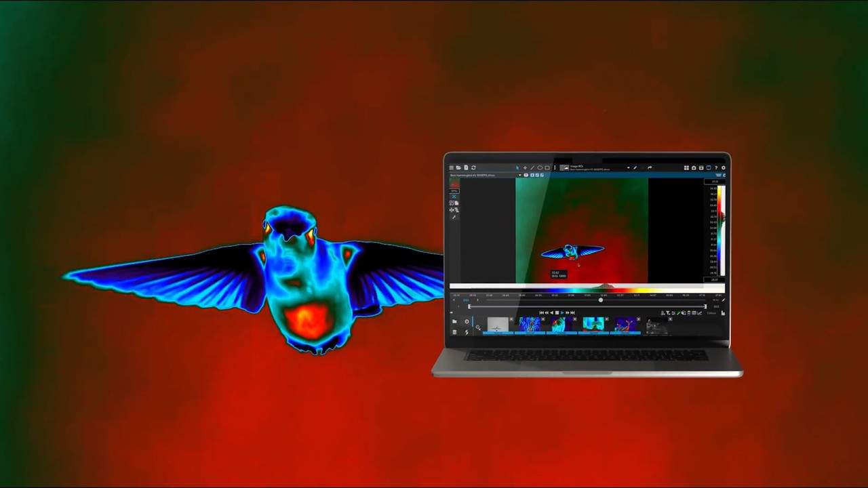Click the pencil edit icon beside Image ROI
The height and width of the screenshot is (488, 868).
click(635, 167)
